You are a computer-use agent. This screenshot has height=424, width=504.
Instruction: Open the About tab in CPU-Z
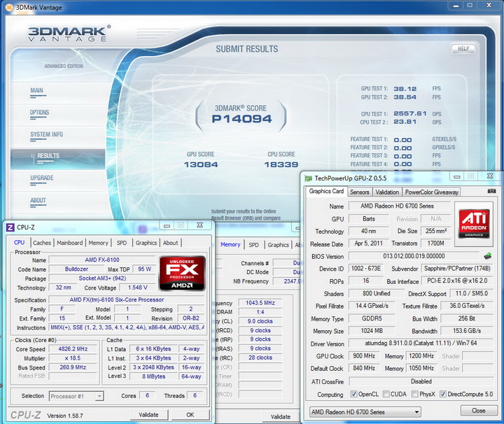coord(170,243)
